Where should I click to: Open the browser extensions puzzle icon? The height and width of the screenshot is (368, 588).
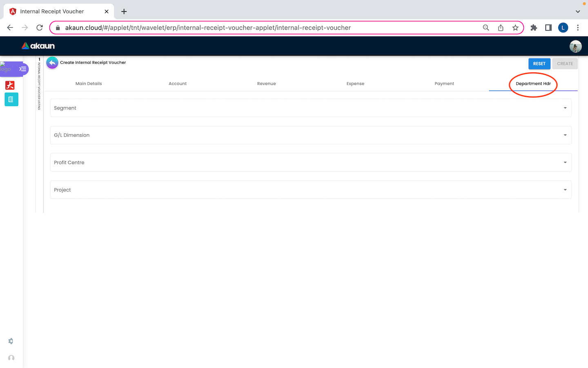coord(534,28)
